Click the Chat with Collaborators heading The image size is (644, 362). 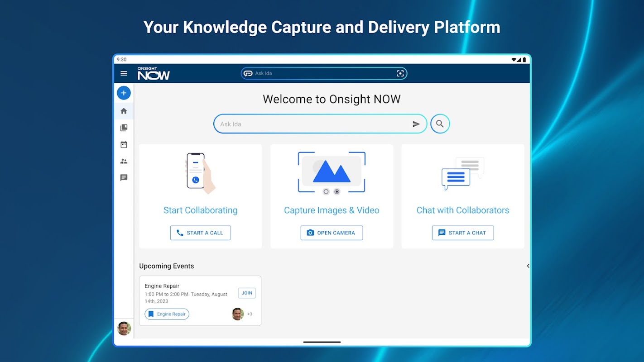(463, 210)
